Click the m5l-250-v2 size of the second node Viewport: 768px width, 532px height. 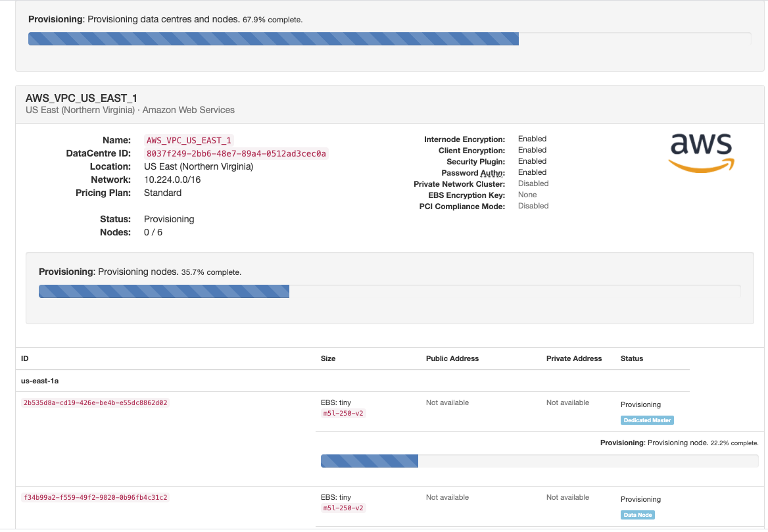click(343, 508)
